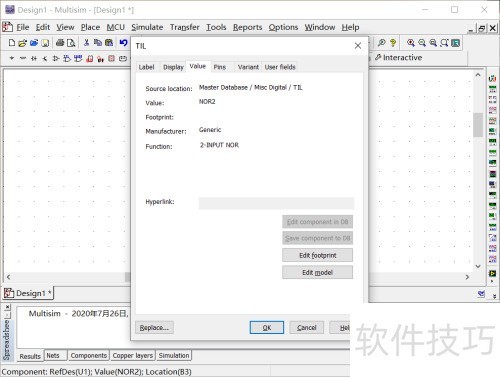Click the Copy icon
The width and height of the screenshot is (500, 377).
coord(98,43)
